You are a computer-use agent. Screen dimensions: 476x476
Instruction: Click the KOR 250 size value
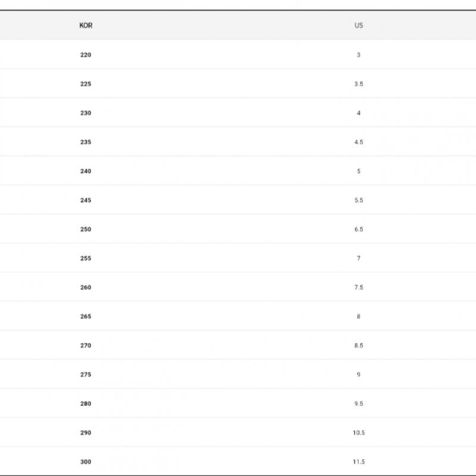pos(86,230)
